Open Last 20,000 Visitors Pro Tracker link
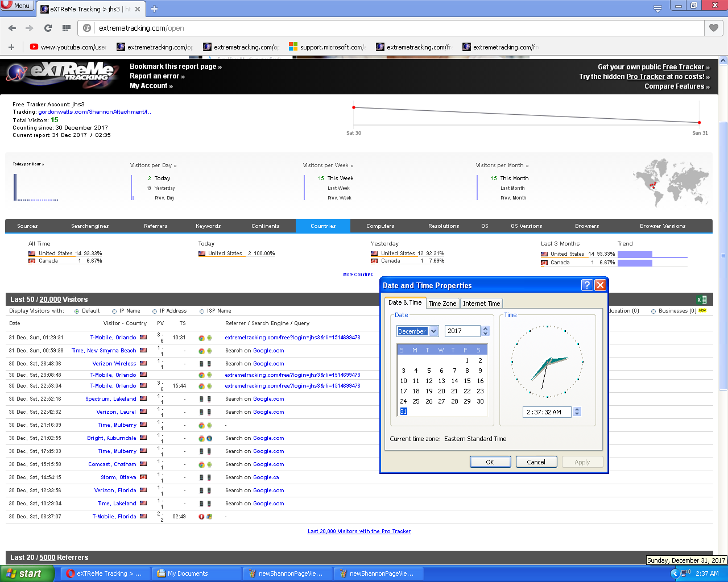 (359, 531)
